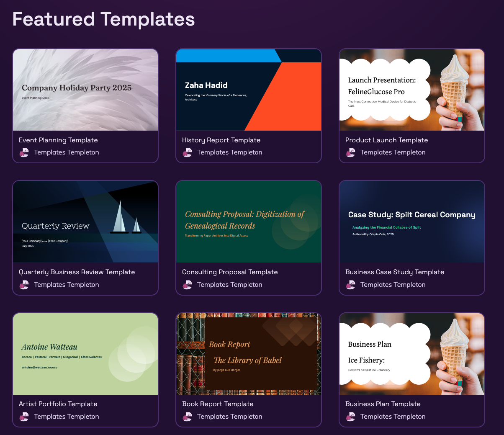Image resolution: width=504 pixels, height=435 pixels.
Task: Click the Library of Babel book report preview
Action: click(249, 353)
